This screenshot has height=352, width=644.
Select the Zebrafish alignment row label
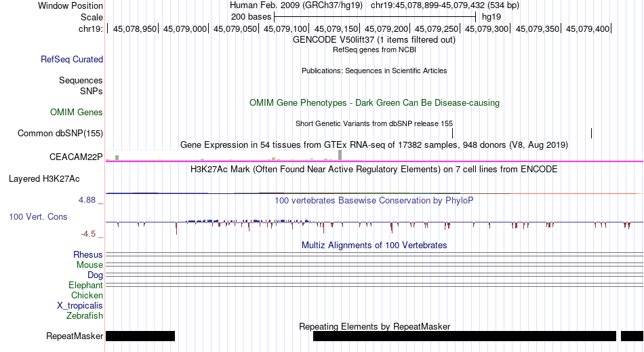tap(84, 315)
